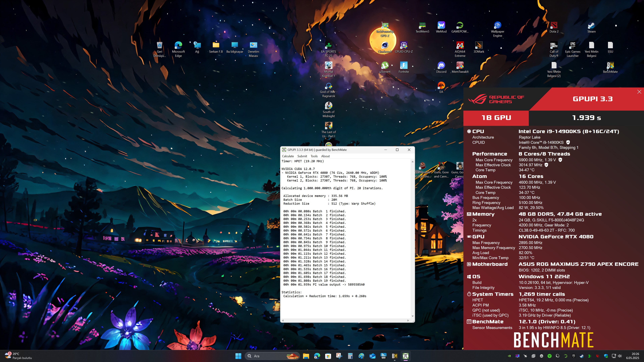Viewport: 644px width, 362px height.
Task: Open the Calculate menu in GPUPI
Action: point(288,156)
